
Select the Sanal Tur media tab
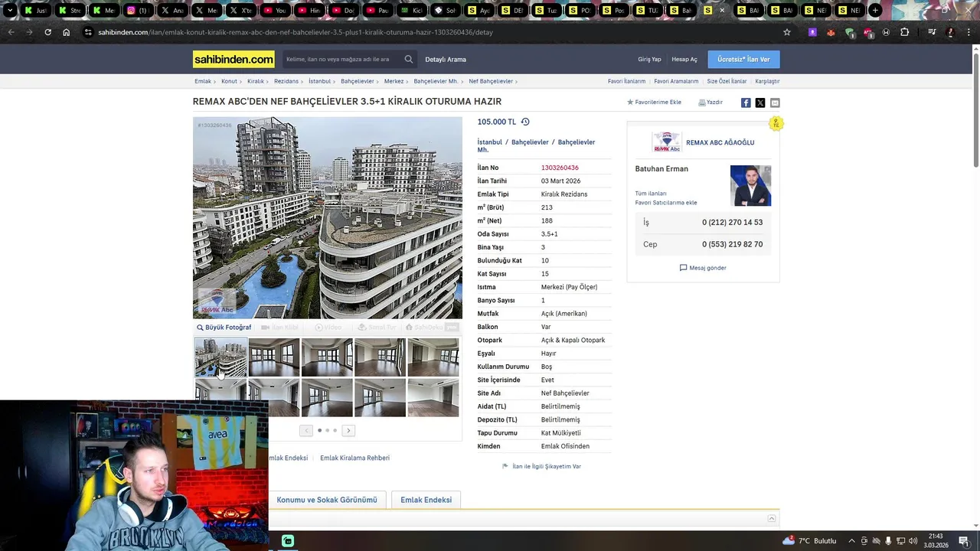point(377,328)
